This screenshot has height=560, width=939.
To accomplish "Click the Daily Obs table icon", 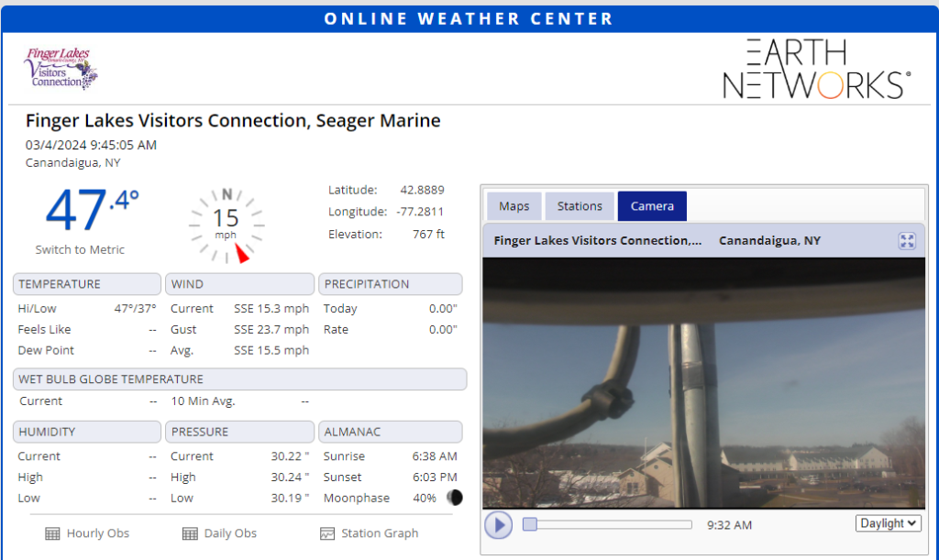I will 190,533.
